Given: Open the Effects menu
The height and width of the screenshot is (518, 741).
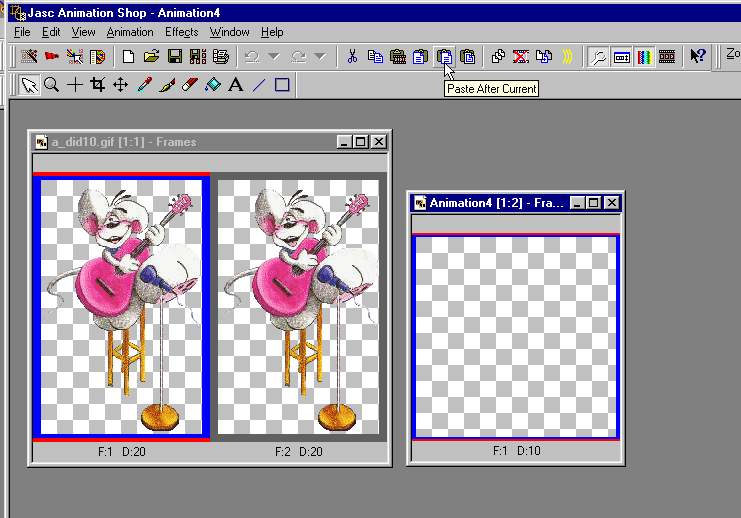Looking at the screenshot, I should 181,32.
